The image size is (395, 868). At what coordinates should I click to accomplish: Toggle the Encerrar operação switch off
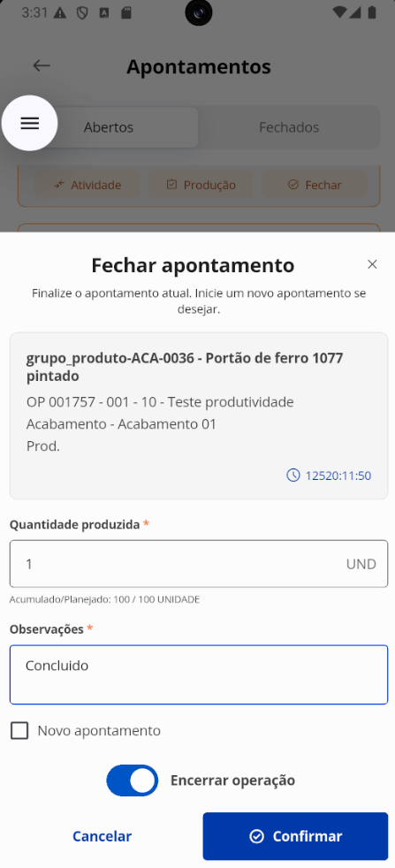(x=133, y=780)
